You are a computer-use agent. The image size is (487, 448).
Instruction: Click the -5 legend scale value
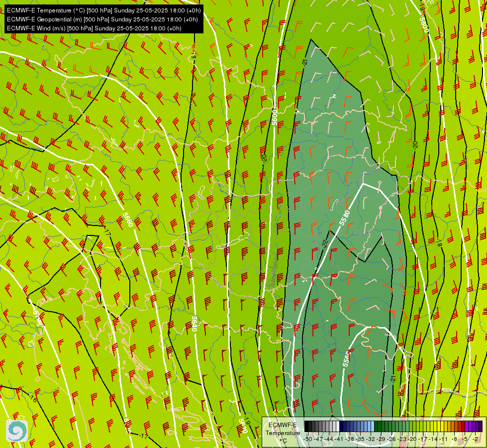tap(464, 439)
